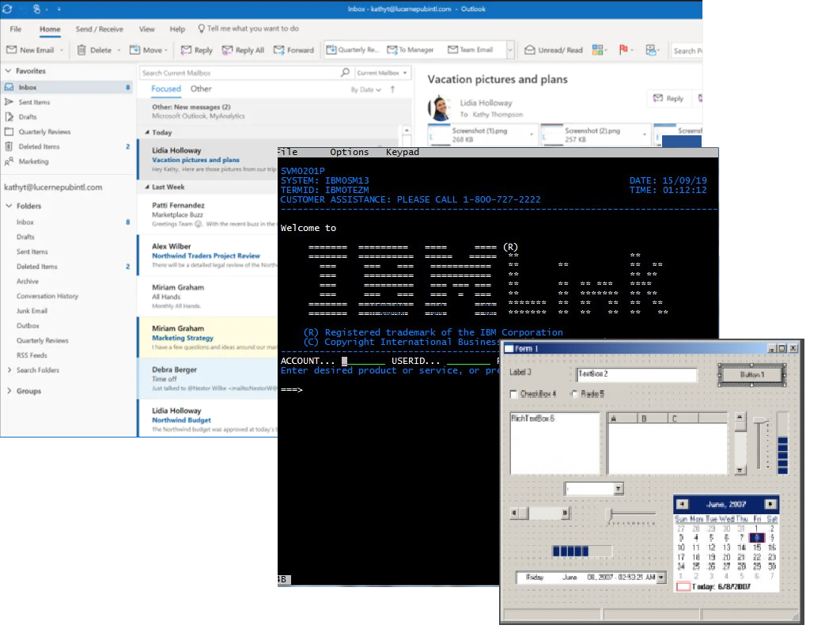
Task: Expand the Groups section
Action: [9, 391]
